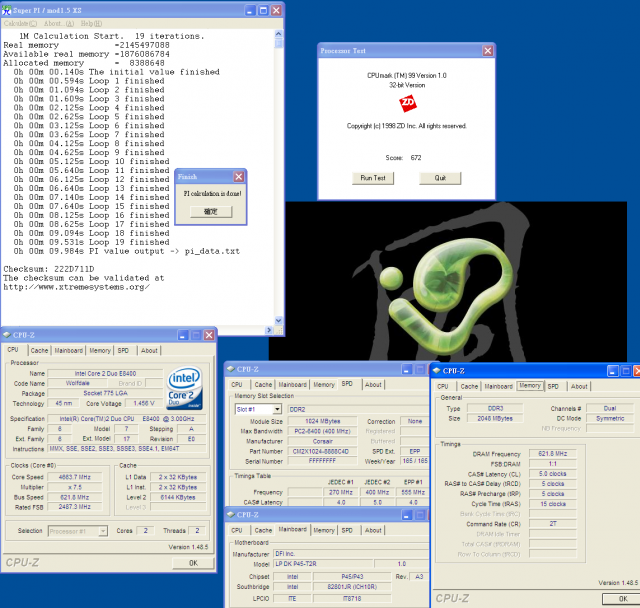This screenshot has width=640, height=608.
Task: Click Super PI vertical scrollbar down arrow
Action: point(279,321)
